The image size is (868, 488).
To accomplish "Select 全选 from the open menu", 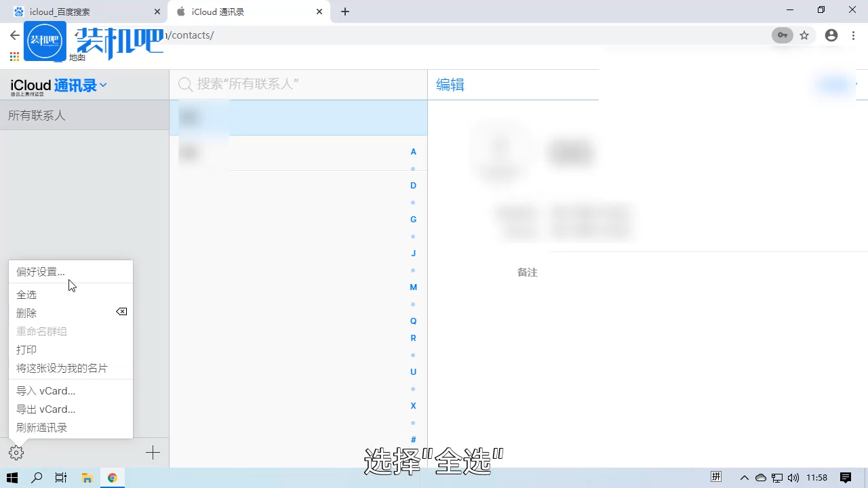I will [x=27, y=294].
